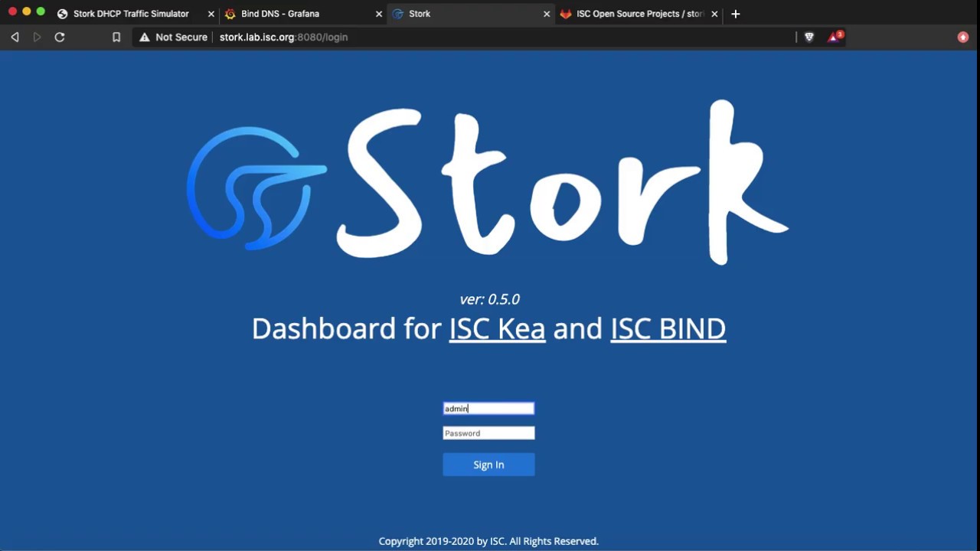Click the address bar URL stork.lab.isc.org

[x=283, y=37]
